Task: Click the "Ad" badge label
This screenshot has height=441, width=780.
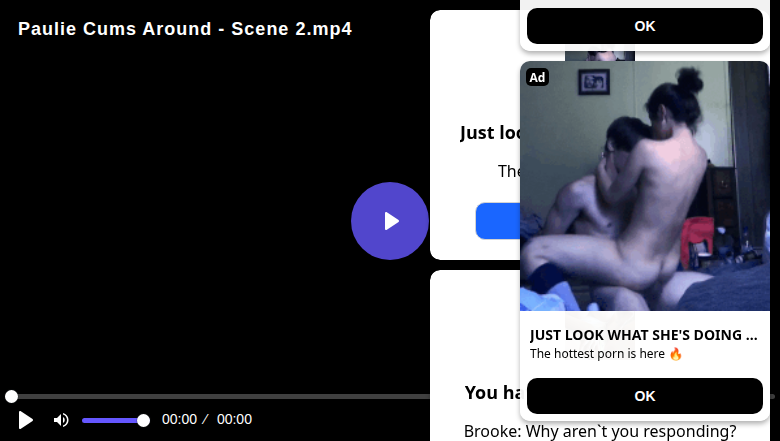Action: 537,77
